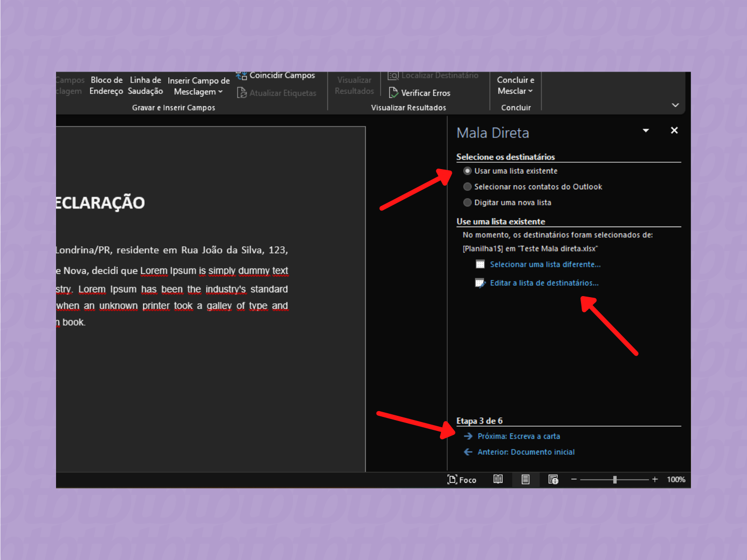Open the Mala Direta pane options arrow
The width and height of the screenshot is (747, 560).
click(x=645, y=130)
